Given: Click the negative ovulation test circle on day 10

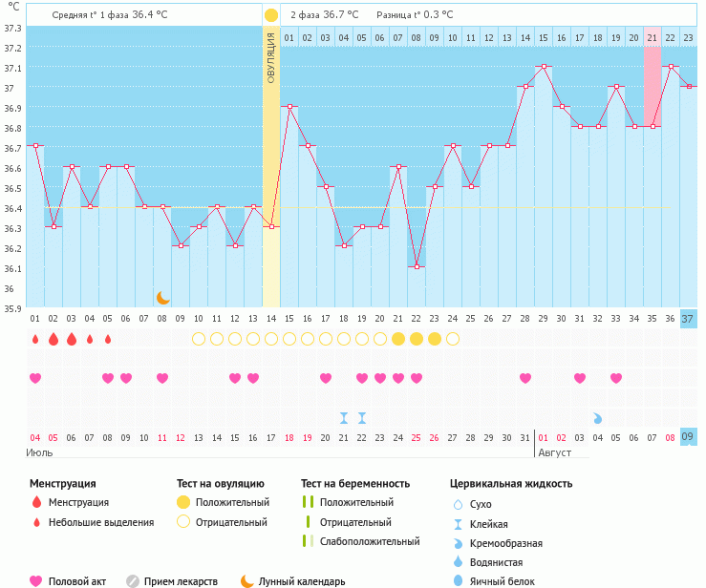Looking at the screenshot, I should 198,339.
